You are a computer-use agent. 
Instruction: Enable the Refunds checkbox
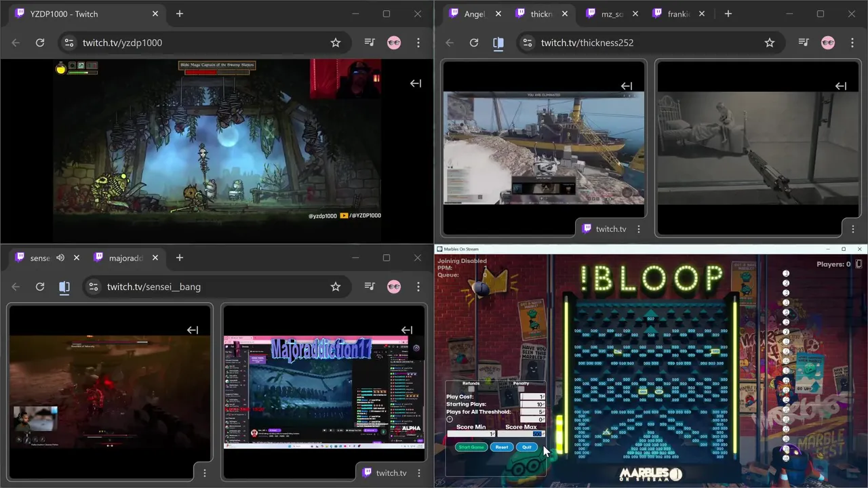[471, 389]
